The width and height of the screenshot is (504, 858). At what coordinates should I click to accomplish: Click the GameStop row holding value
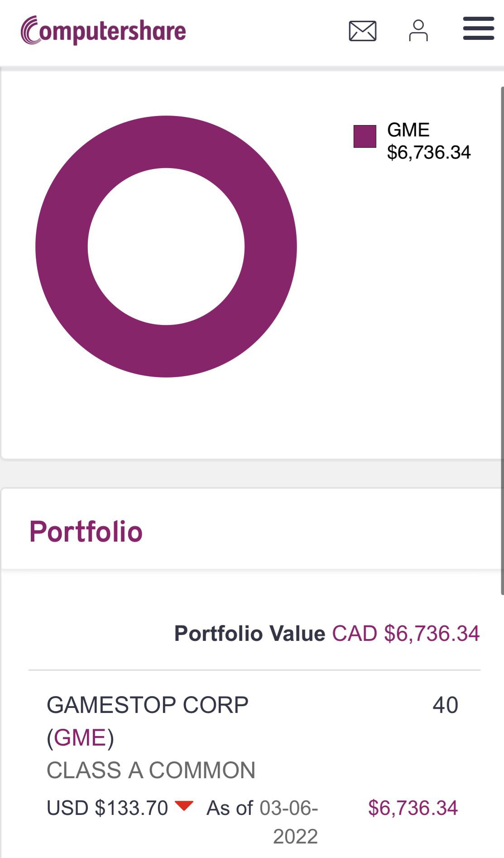413,808
